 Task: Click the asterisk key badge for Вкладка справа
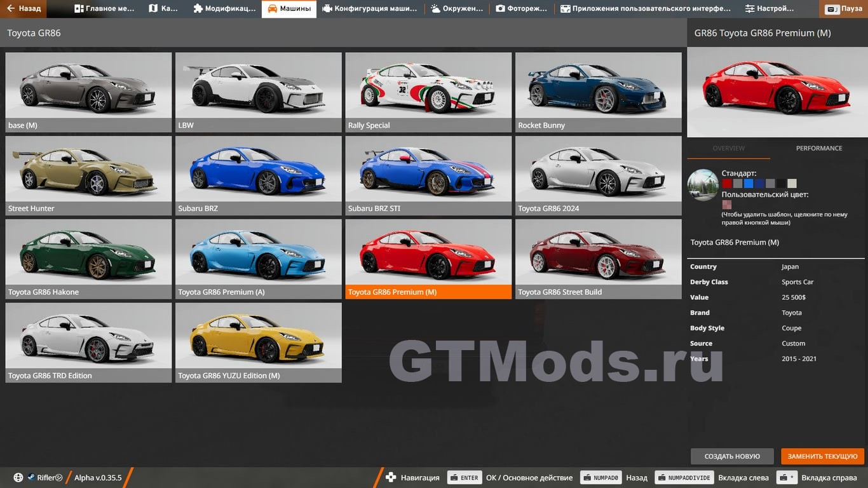(787, 477)
